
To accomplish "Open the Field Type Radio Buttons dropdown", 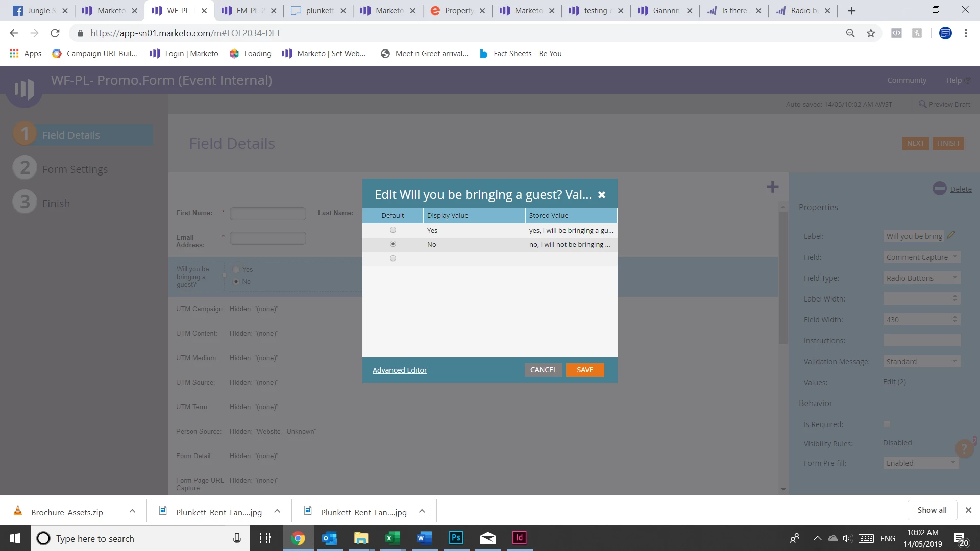I will [921, 278].
